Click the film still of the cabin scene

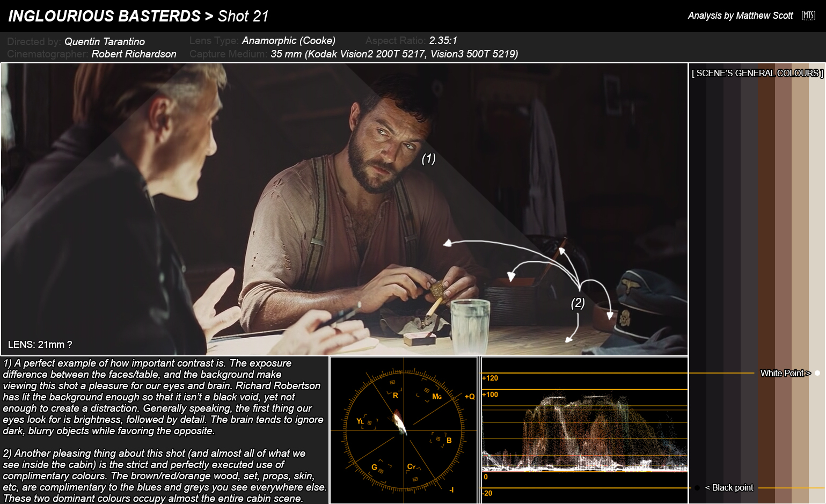[x=344, y=209]
